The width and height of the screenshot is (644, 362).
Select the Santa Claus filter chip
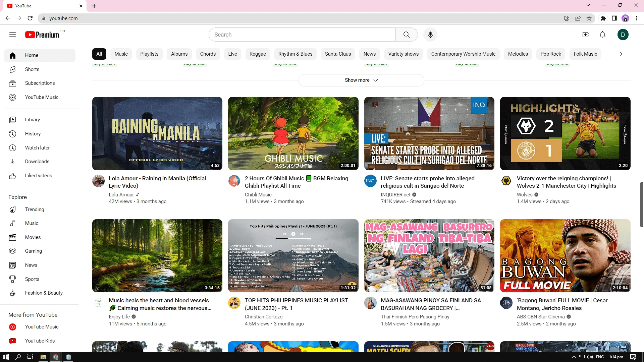pyautogui.click(x=338, y=54)
